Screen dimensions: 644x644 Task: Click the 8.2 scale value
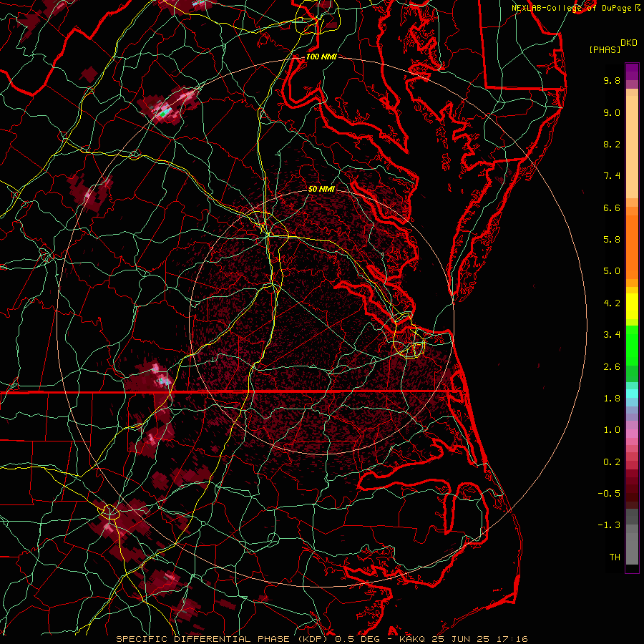[612, 144]
